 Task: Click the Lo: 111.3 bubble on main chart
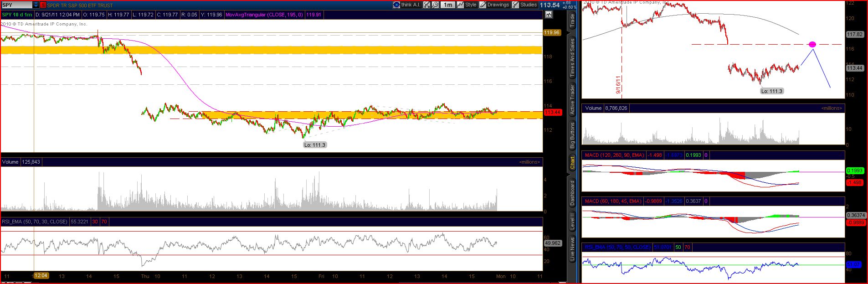coord(315,145)
